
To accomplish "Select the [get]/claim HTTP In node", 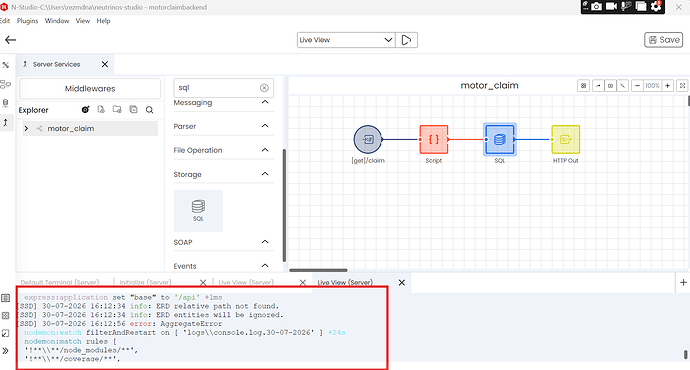I will 368,139.
